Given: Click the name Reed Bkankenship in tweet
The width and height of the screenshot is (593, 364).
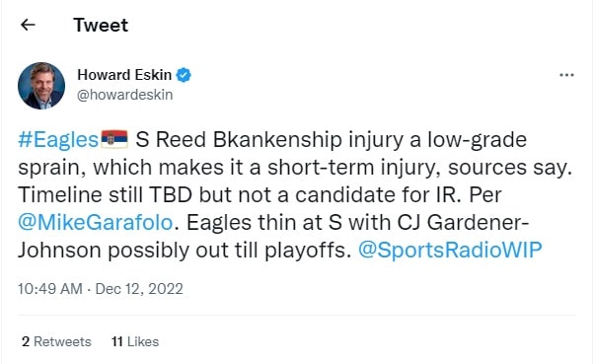Looking at the screenshot, I should pos(249,139).
